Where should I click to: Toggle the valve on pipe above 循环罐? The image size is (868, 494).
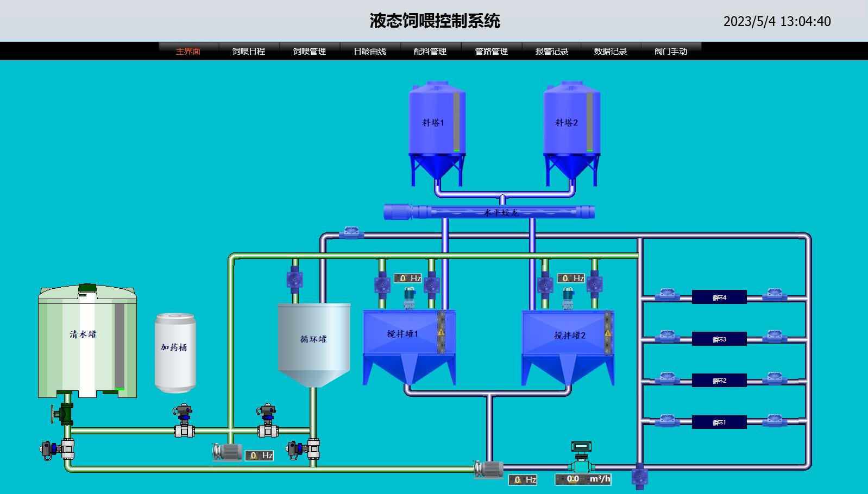294,280
